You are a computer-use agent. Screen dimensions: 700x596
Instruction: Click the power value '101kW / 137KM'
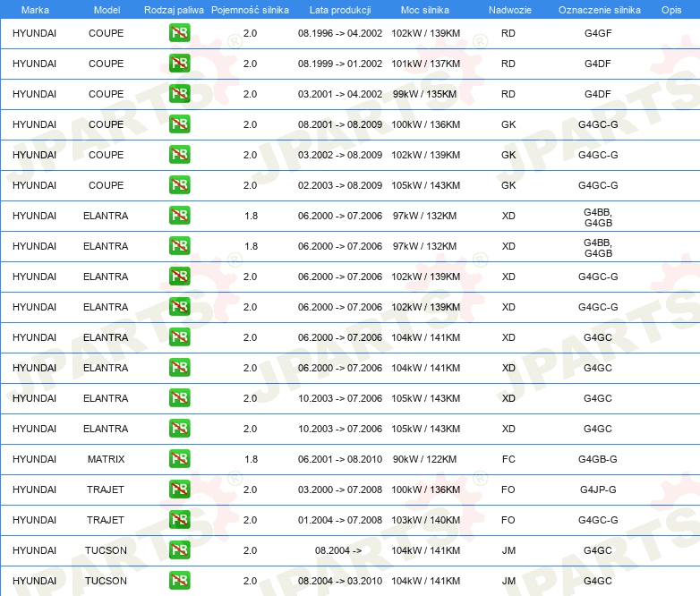[x=426, y=64]
